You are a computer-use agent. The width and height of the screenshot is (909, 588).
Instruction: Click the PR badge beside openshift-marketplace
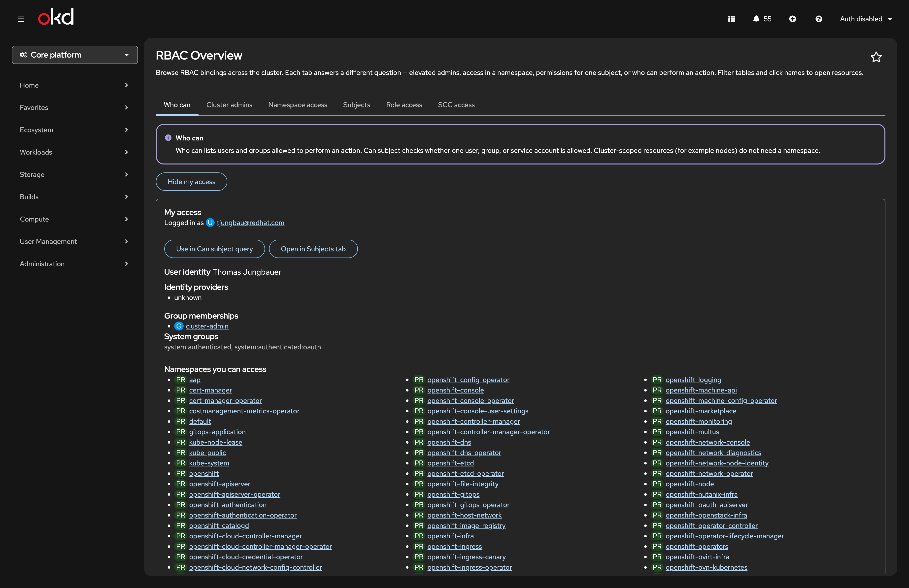pos(657,411)
